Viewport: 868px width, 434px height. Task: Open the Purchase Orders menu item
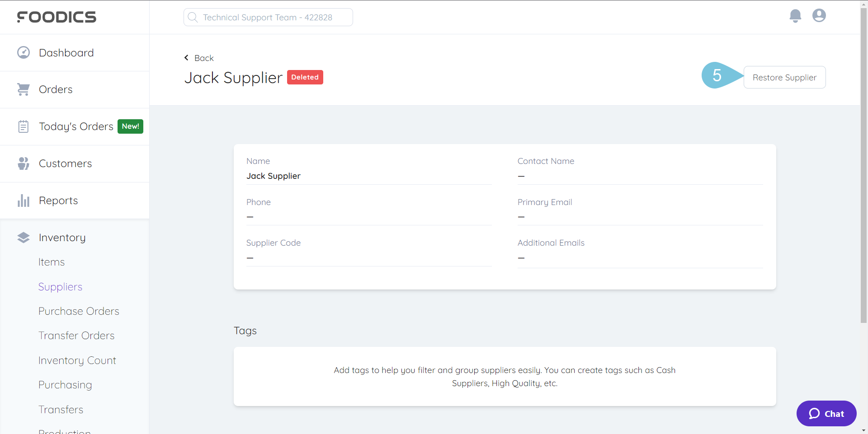[x=79, y=311]
